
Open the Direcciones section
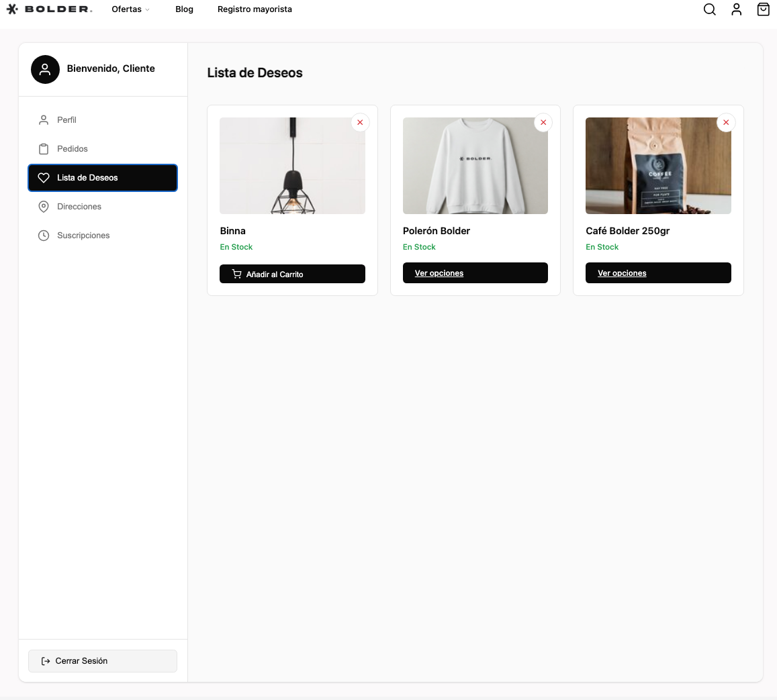103,207
